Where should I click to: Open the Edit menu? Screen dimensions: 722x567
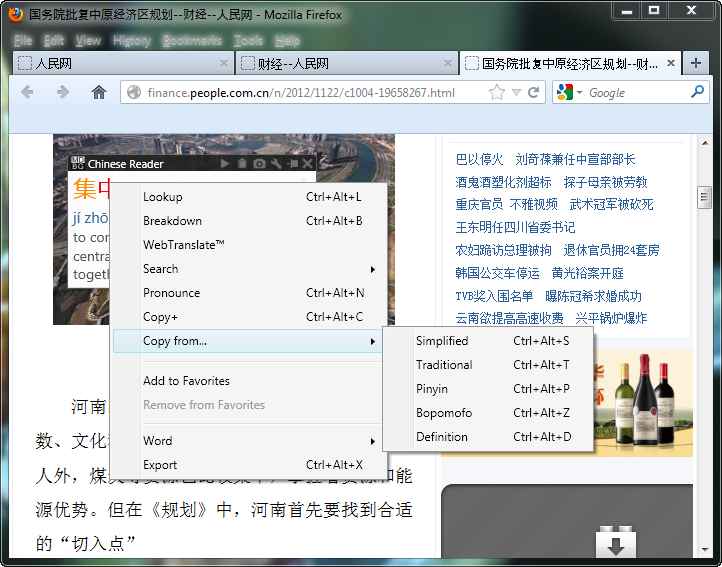54,41
